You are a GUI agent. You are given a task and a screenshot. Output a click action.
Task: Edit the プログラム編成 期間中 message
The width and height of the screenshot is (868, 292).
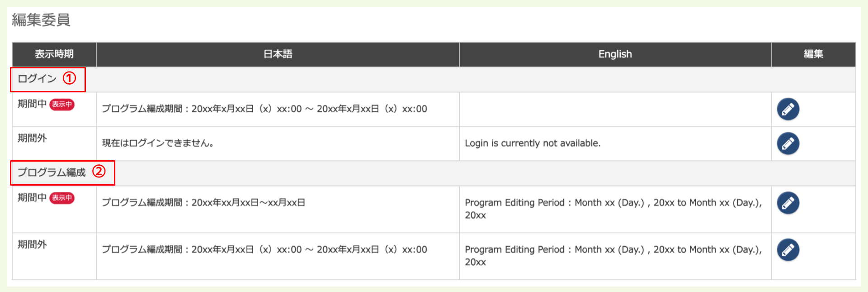(788, 203)
